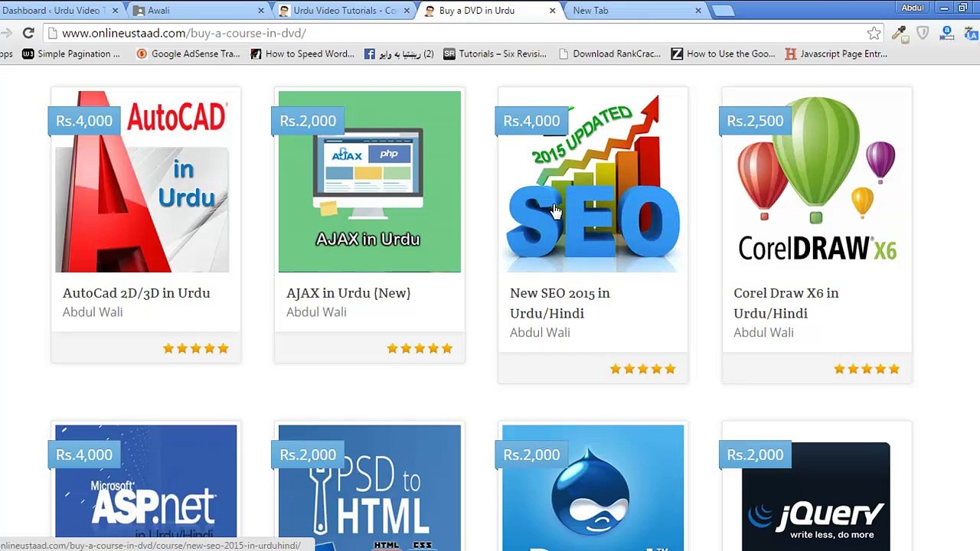Switch to the Awali tab
980x551 pixels.
tap(197, 11)
